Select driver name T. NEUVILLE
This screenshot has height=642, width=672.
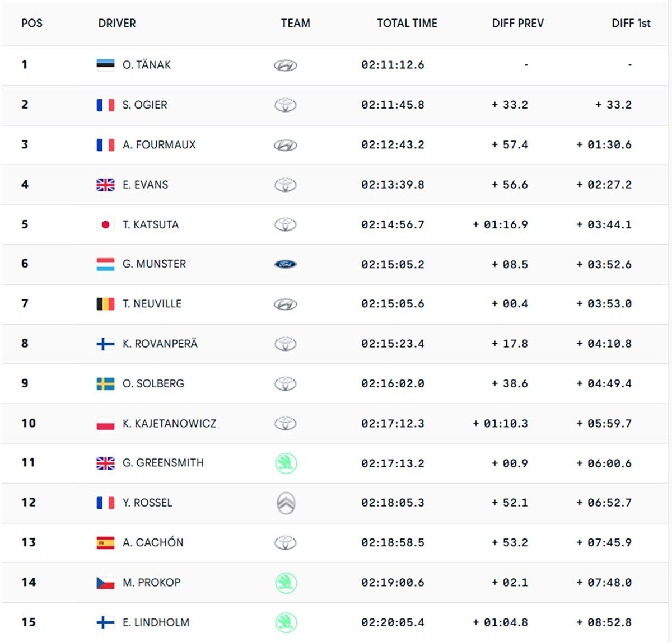[152, 304]
